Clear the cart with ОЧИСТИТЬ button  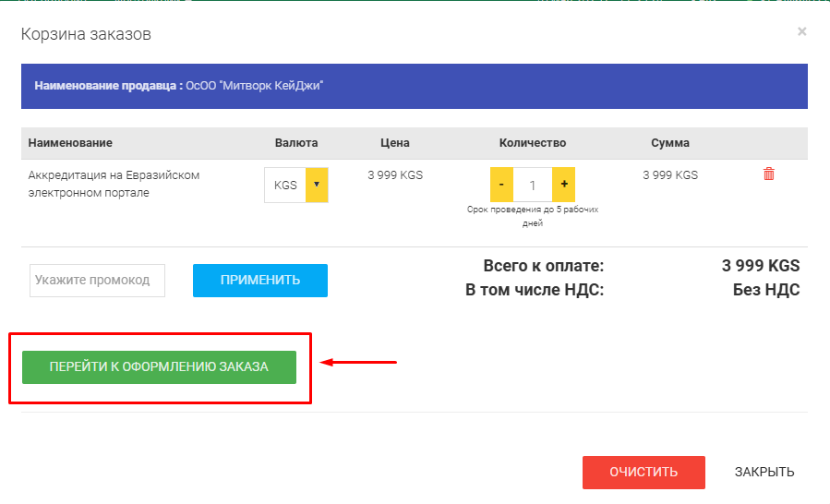[x=644, y=473]
